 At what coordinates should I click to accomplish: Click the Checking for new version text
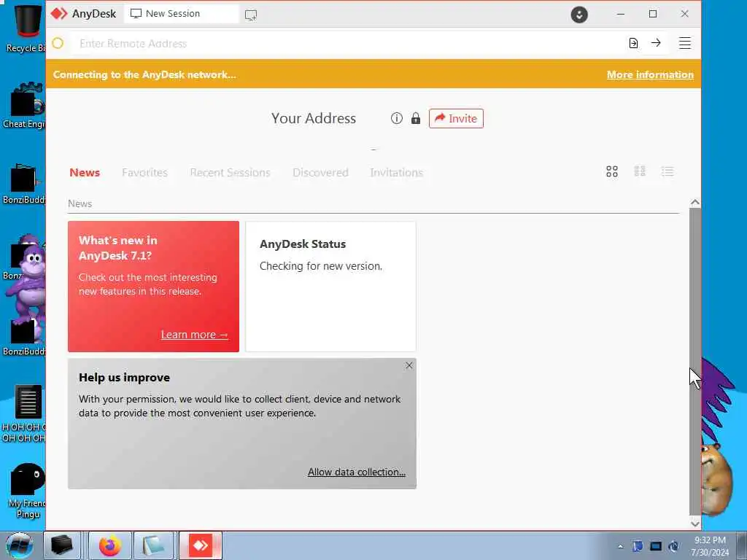pos(321,266)
